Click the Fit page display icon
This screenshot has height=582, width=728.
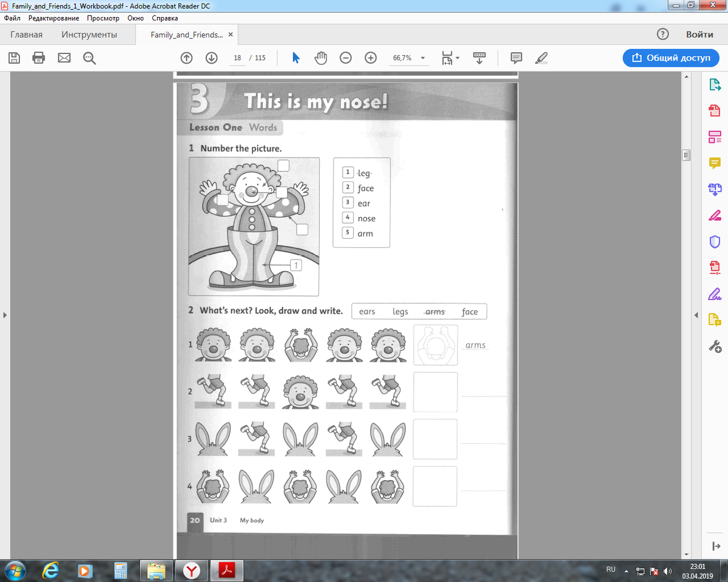[x=447, y=58]
